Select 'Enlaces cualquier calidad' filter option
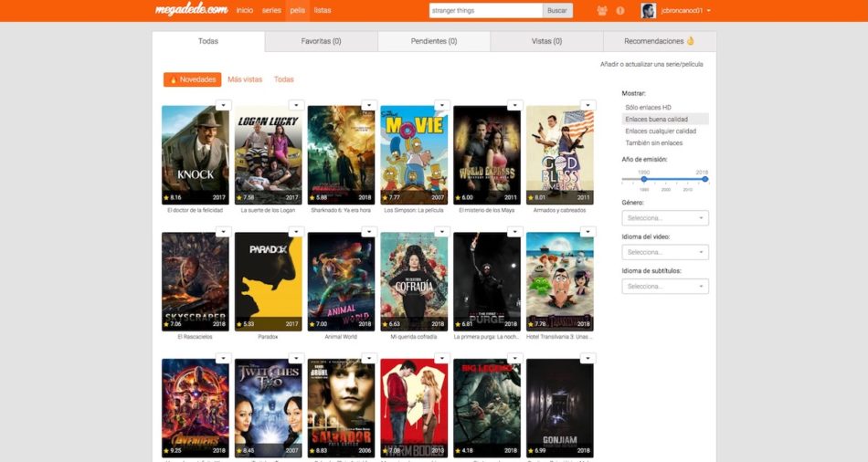 660,131
